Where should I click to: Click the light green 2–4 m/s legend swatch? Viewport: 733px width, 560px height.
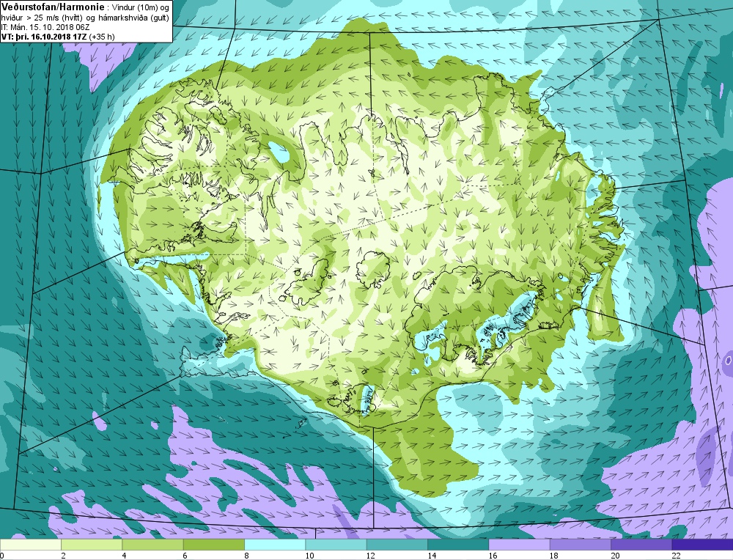click(x=92, y=545)
